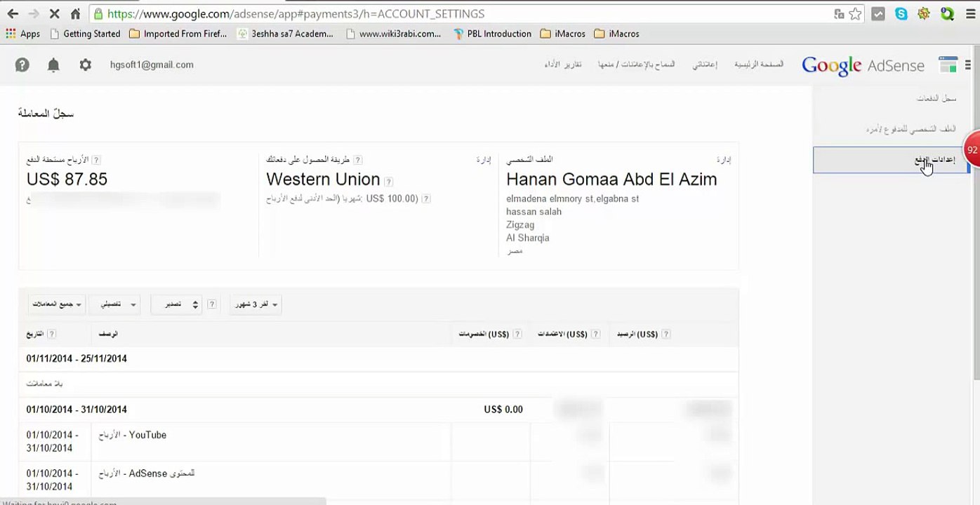Bookmark this page with the star icon
The height and width of the screenshot is (505, 980).
click(855, 14)
